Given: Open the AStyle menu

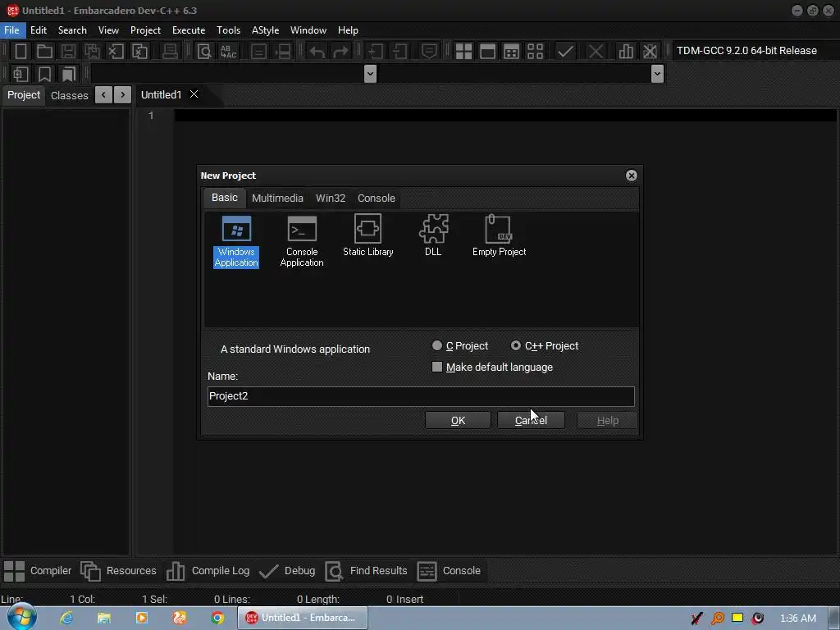Looking at the screenshot, I should coord(265,30).
